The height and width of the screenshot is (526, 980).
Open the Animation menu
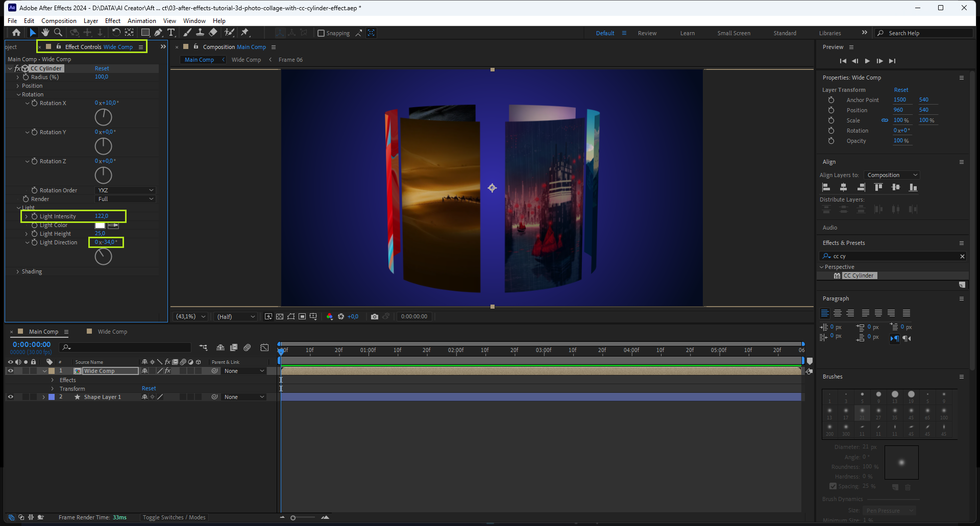point(141,21)
